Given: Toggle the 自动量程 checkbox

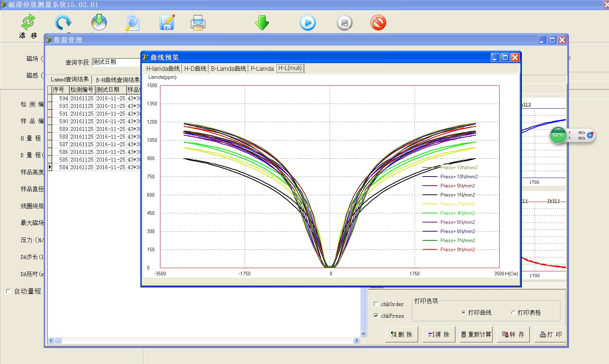Looking at the screenshot, I should click(8, 291).
